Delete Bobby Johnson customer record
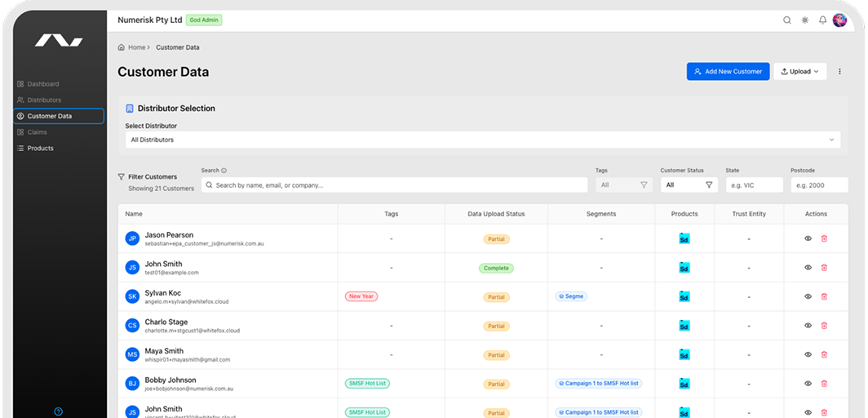The width and height of the screenshot is (868, 418). (824, 384)
